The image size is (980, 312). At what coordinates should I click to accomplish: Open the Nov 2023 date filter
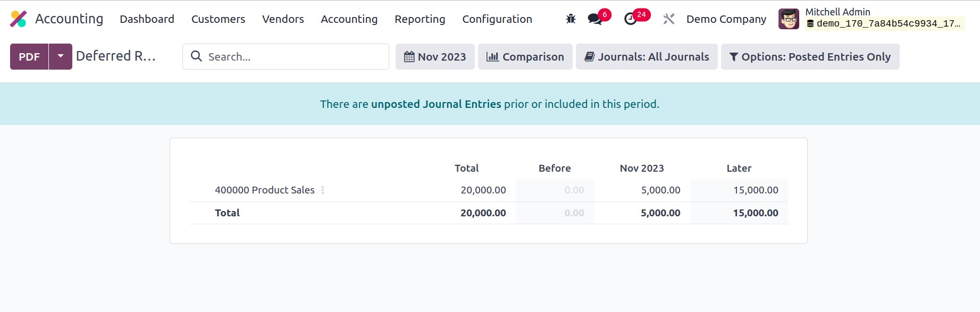click(x=435, y=56)
